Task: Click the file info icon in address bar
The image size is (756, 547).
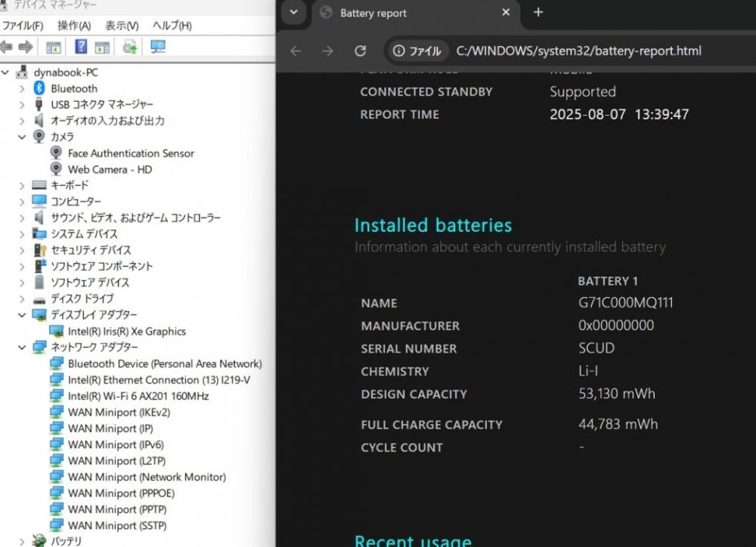Action: tap(398, 51)
